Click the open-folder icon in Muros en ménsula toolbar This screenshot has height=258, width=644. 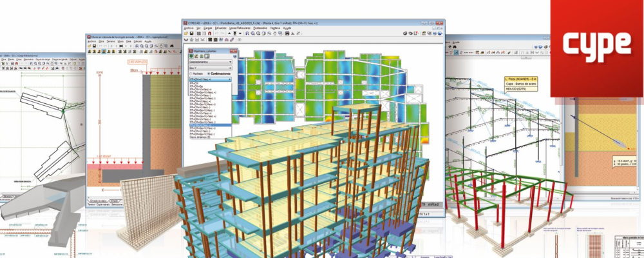point(90,46)
